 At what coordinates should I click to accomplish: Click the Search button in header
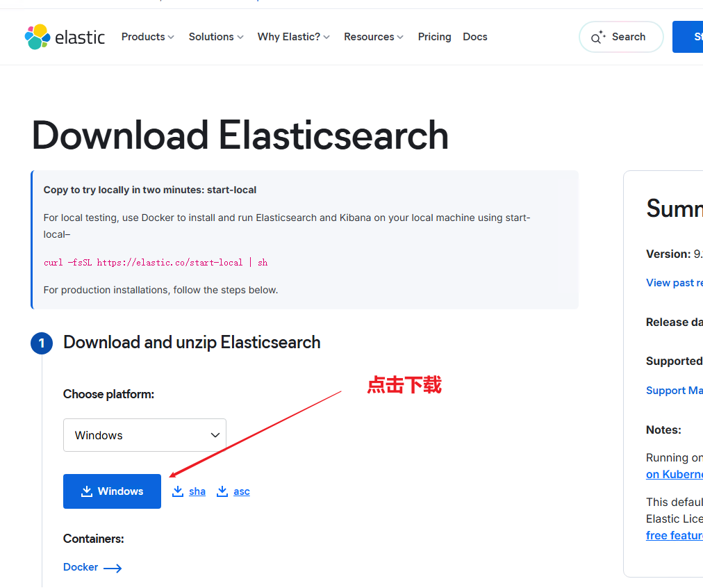tap(621, 37)
